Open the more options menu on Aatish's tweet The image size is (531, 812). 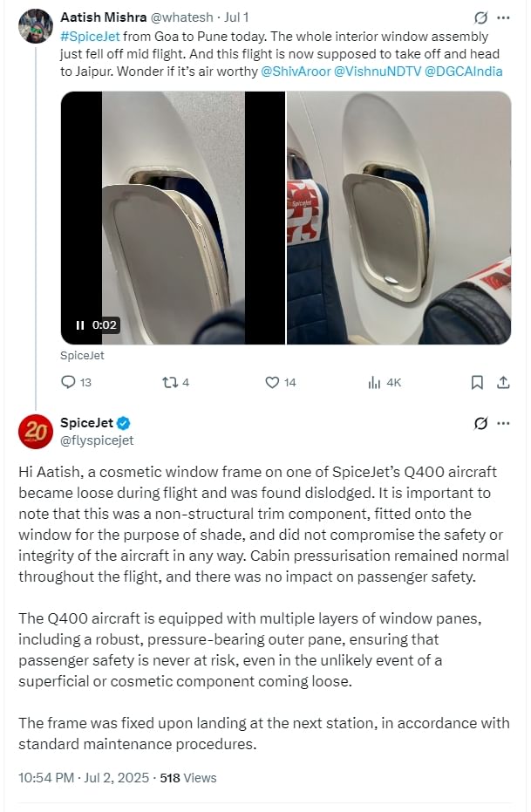(503, 17)
